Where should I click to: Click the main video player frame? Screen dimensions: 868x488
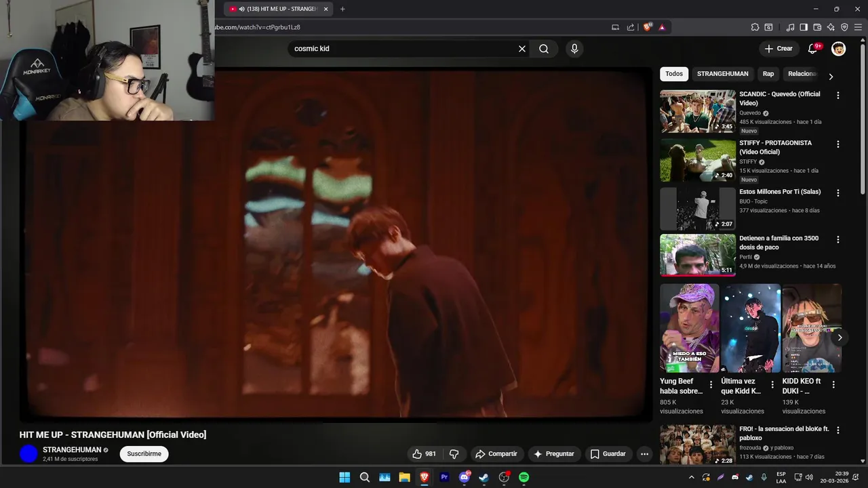(336, 244)
